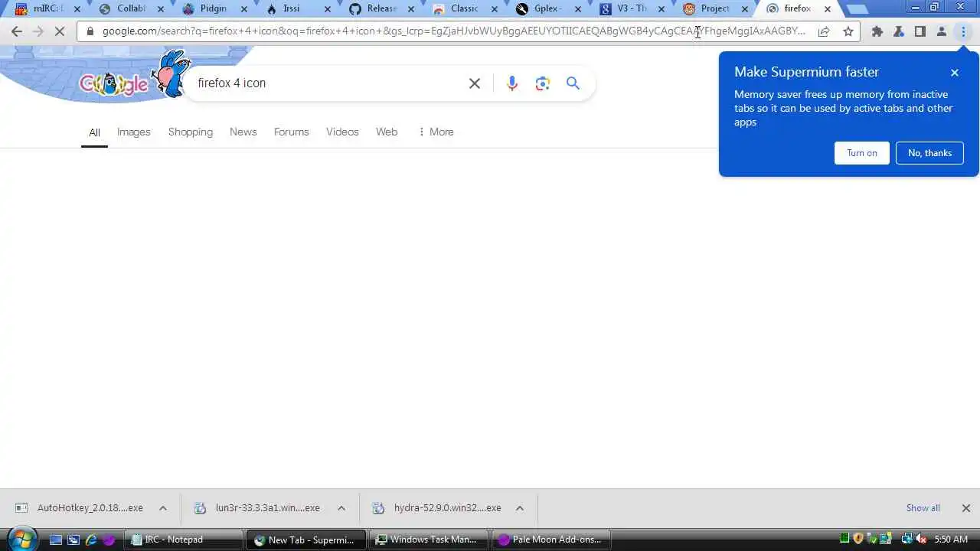
Task: Select the Forums search filter
Action: coord(292,132)
